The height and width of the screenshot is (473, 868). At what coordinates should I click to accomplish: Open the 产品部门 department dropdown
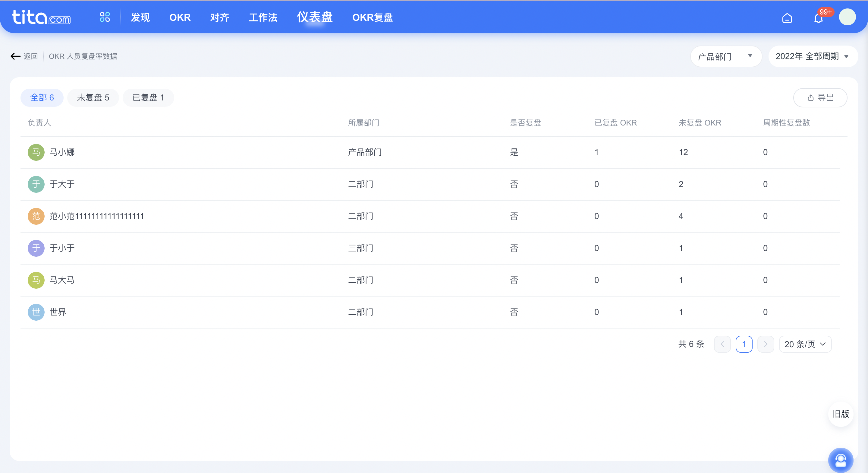pos(726,56)
